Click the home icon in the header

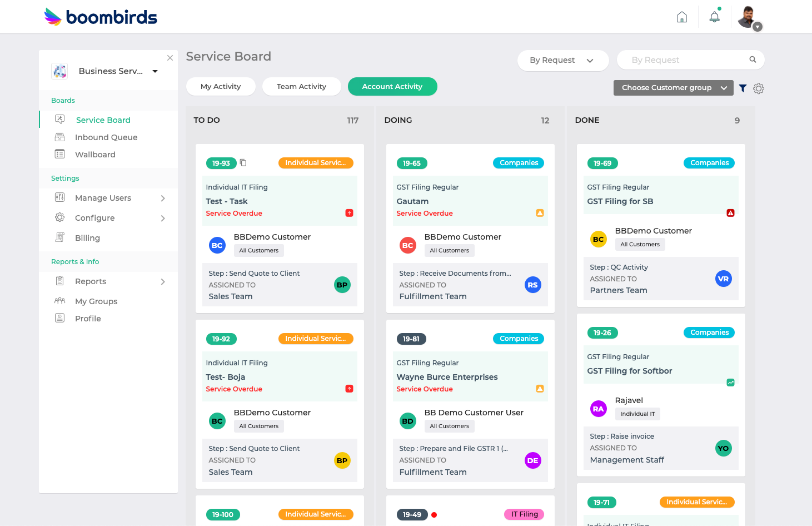point(682,17)
